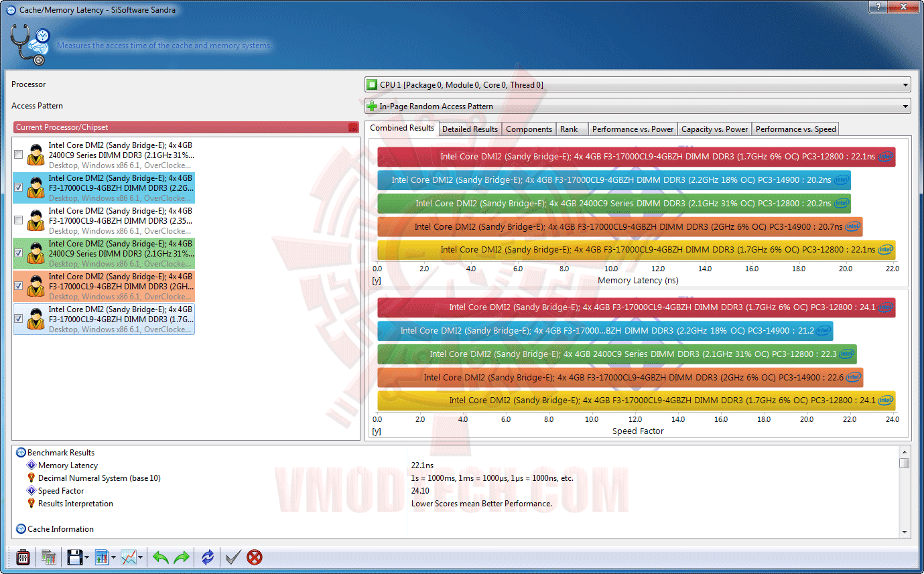Image resolution: width=924 pixels, height=574 pixels.
Task: Select the Results Interpretation row text
Action: (x=76, y=504)
